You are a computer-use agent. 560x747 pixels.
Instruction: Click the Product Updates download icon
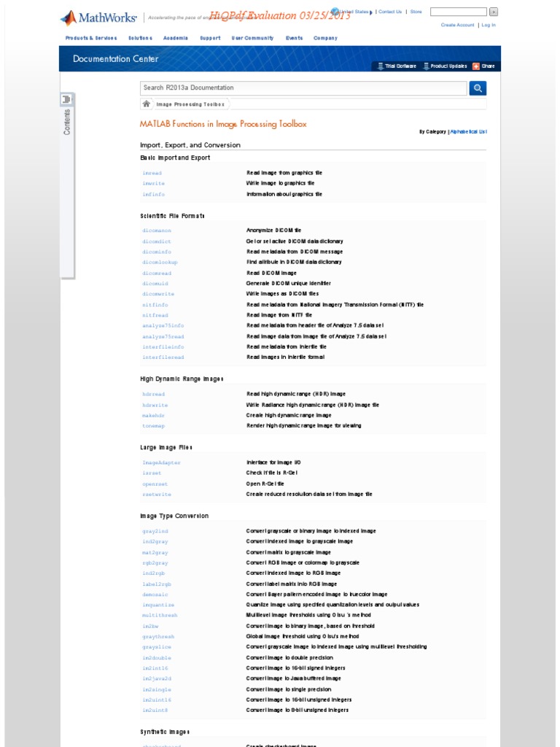pos(427,66)
